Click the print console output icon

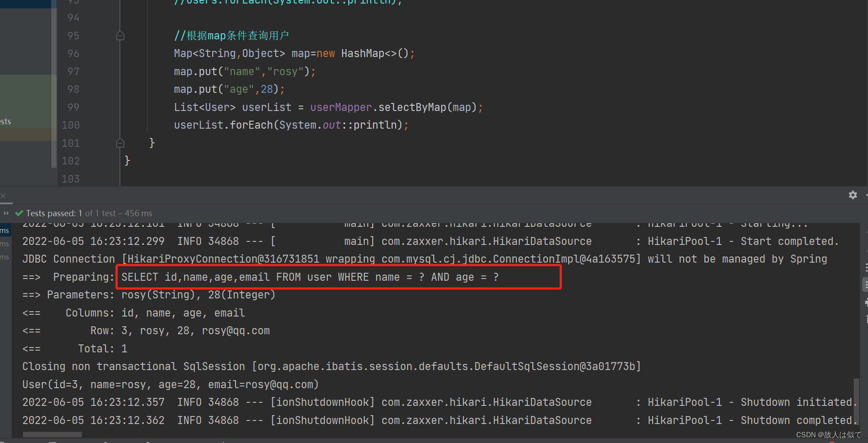click(866, 303)
